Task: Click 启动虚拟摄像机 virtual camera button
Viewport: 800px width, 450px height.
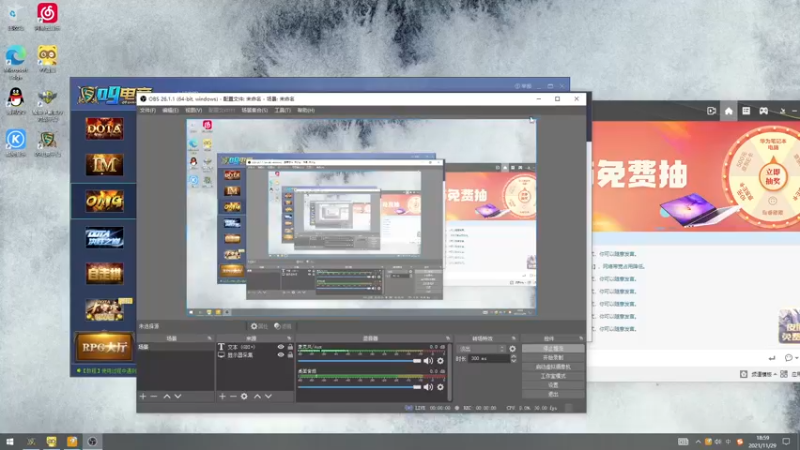Action: (553, 367)
